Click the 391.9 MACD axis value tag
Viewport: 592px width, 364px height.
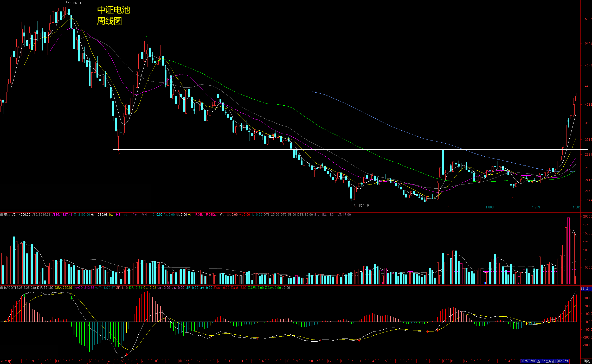coord(585,288)
